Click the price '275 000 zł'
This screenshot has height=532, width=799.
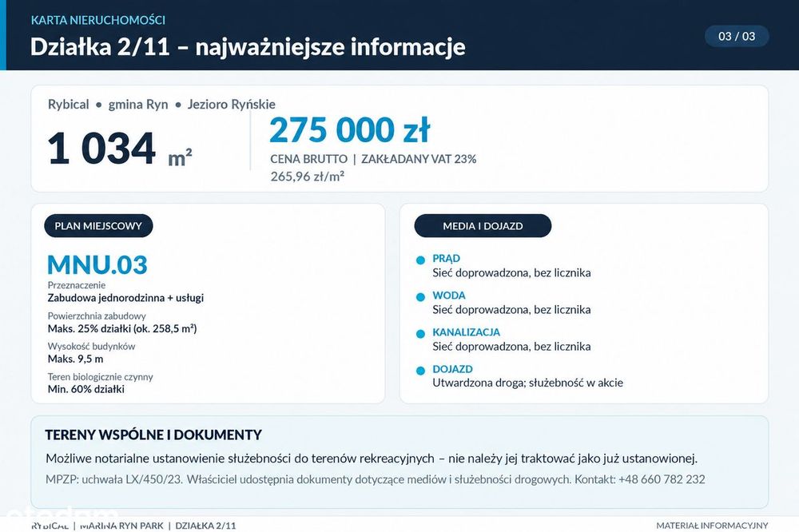pos(350,129)
